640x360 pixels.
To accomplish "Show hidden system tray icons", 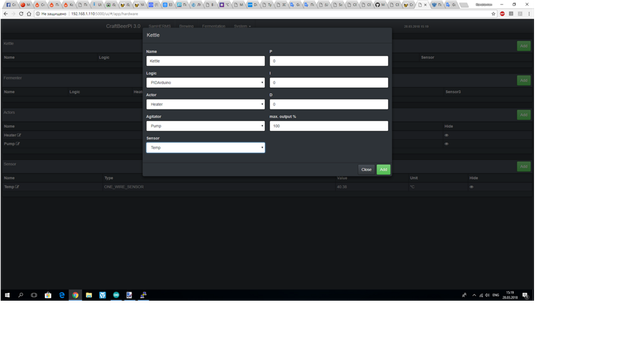I will (x=474, y=295).
